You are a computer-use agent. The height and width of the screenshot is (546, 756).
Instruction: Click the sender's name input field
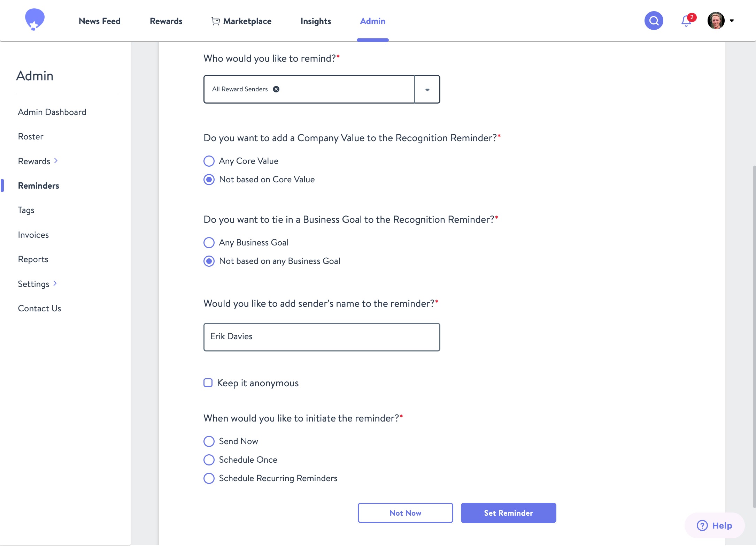(x=322, y=337)
